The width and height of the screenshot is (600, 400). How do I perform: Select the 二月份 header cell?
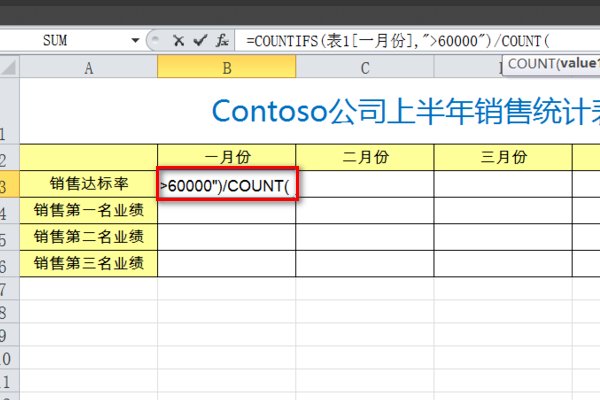point(365,157)
